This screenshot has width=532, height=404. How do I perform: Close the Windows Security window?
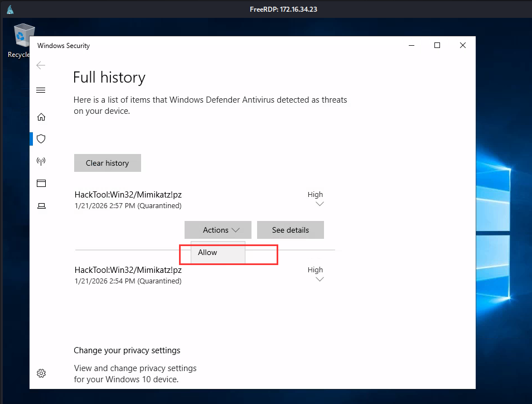[x=463, y=46]
